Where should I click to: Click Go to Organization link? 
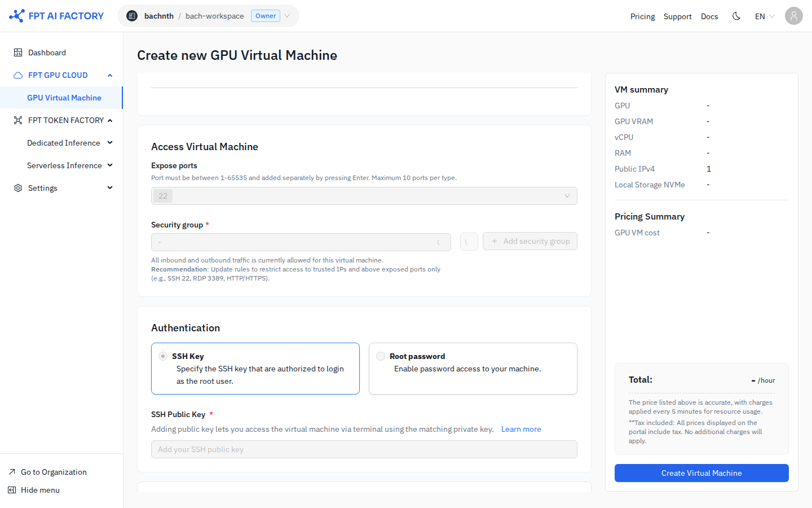coord(54,472)
